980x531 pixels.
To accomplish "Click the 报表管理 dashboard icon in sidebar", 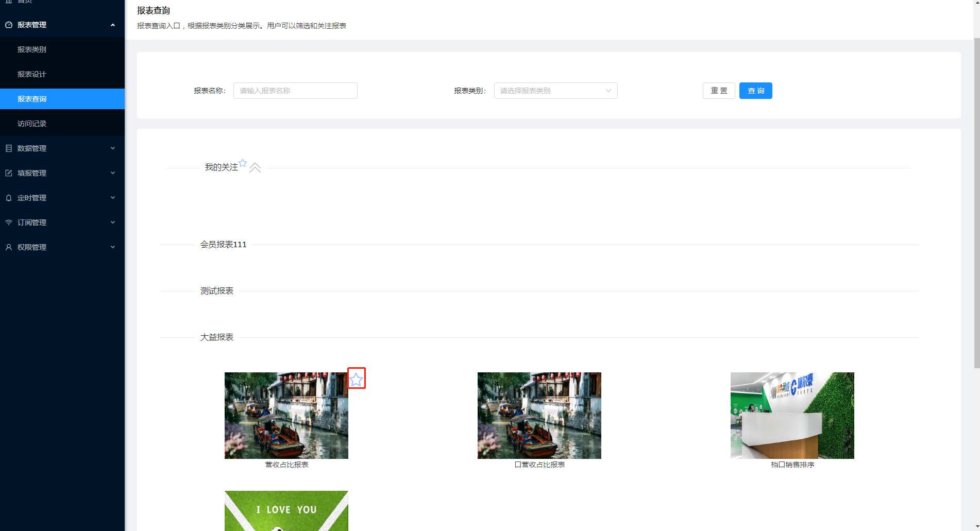I will pos(9,25).
